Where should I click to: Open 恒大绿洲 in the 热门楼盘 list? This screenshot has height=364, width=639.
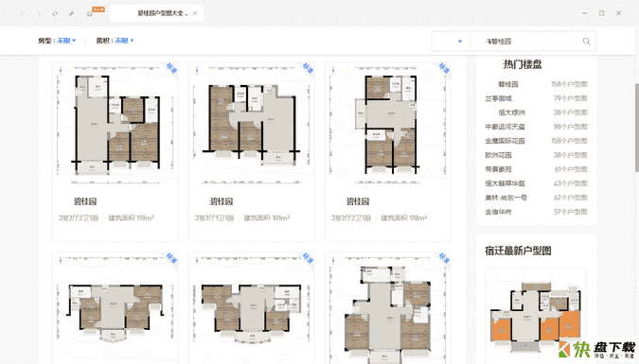coord(511,113)
